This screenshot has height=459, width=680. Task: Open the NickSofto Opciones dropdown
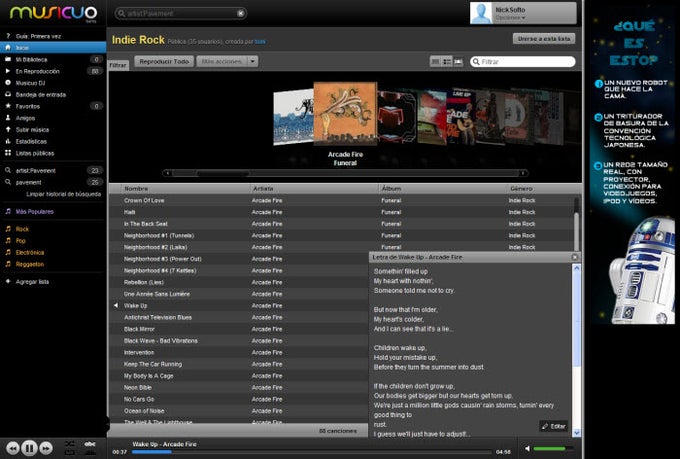[510, 18]
